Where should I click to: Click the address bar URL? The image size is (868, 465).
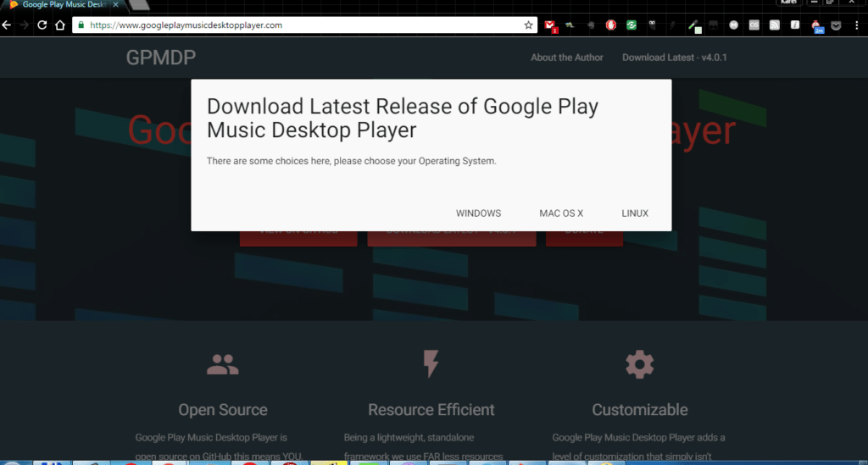coord(186,25)
